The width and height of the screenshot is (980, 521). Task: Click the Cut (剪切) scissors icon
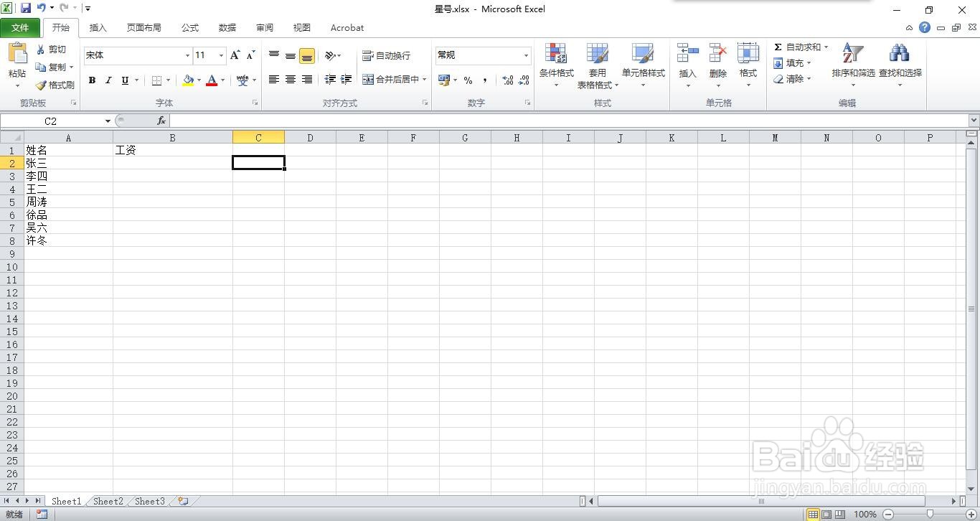(x=41, y=50)
